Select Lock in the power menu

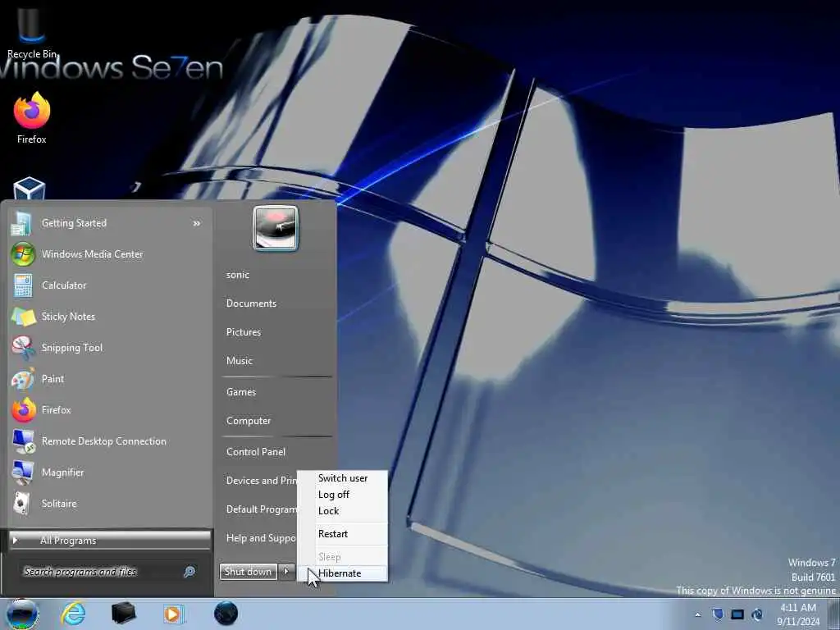343,511
